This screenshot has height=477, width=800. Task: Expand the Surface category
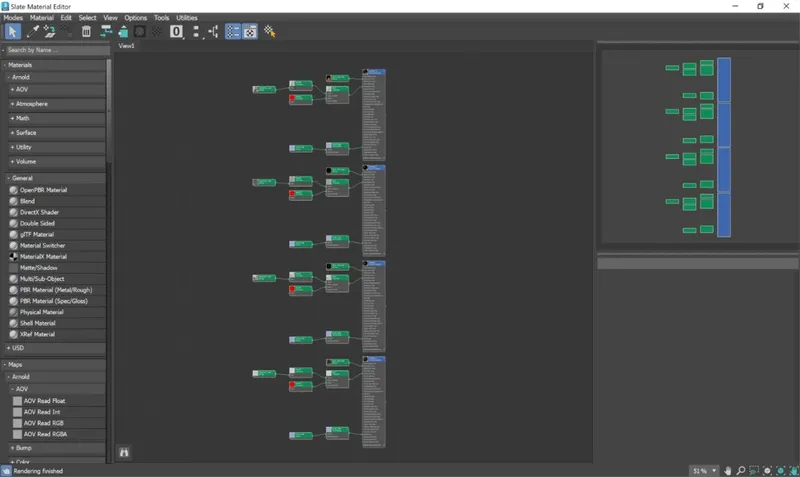point(57,132)
